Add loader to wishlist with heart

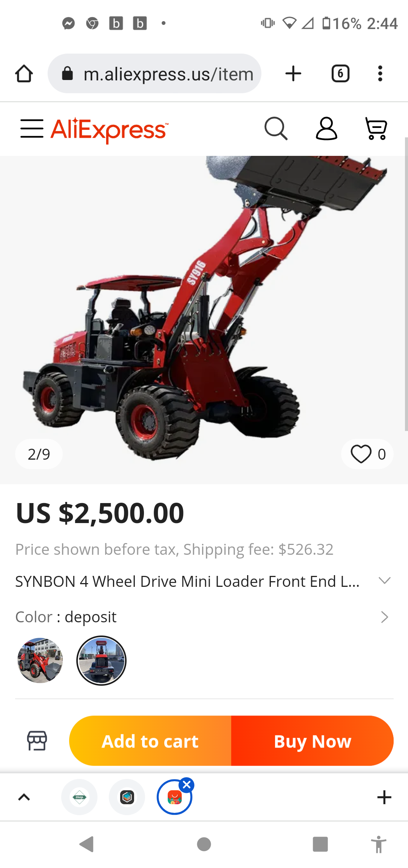point(367,454)
